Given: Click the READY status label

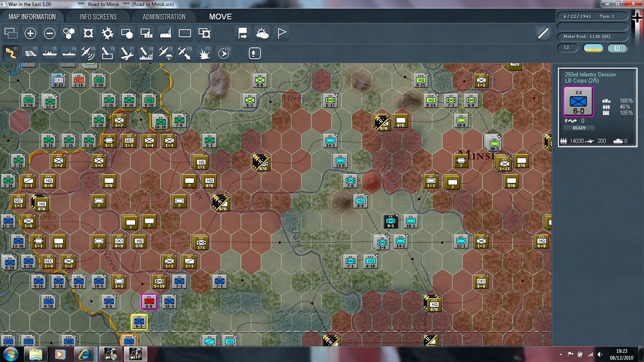Looking at the screenshot, I should click(x=579, y=128).
